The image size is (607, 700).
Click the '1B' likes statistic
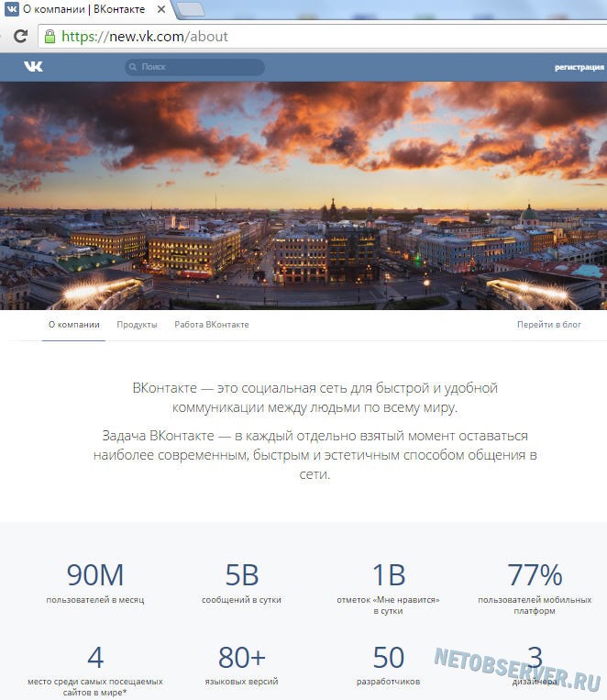[388, 574]
